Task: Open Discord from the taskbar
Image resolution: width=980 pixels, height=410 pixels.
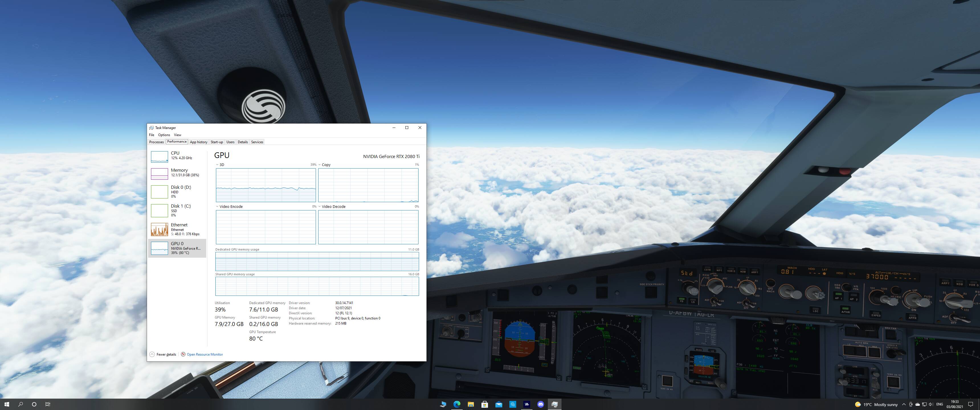Action: (x=541, y=404)
